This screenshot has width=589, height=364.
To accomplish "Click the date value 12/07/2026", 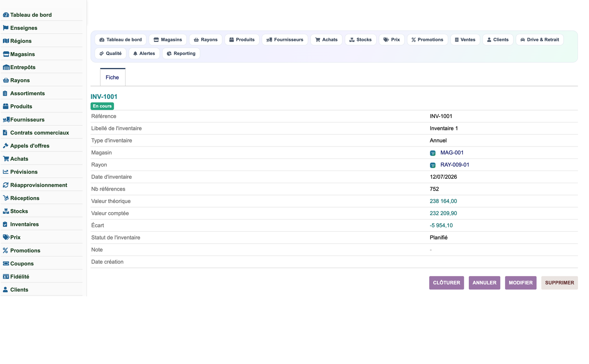I will point(443,177).
